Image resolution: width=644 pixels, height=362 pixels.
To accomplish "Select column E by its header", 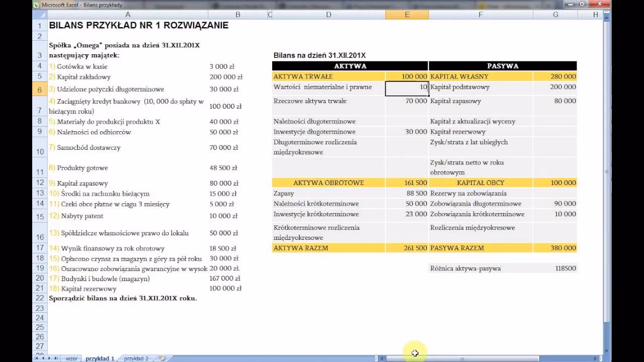I will (x=407, y=15).
